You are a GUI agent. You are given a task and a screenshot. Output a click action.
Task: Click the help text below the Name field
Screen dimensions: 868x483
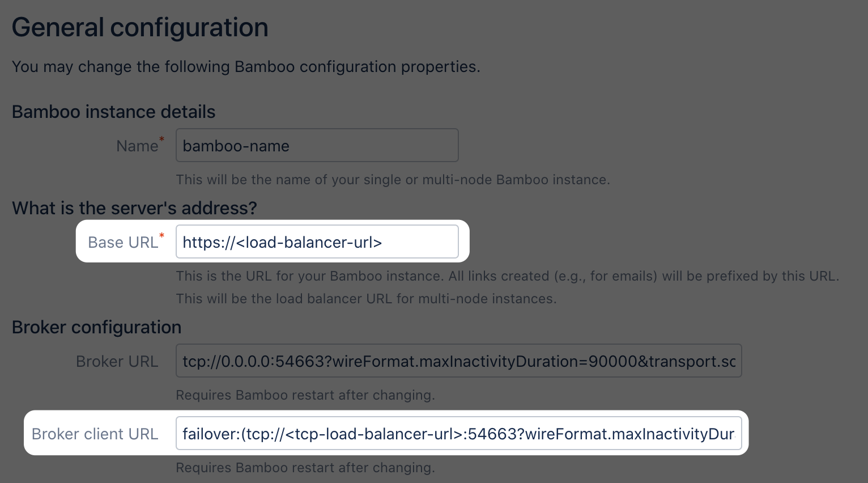point(393,180)
